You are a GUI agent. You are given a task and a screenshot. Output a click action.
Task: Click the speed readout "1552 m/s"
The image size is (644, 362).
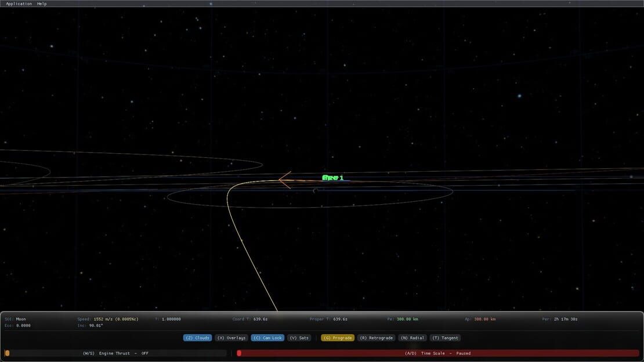(103, 319)
